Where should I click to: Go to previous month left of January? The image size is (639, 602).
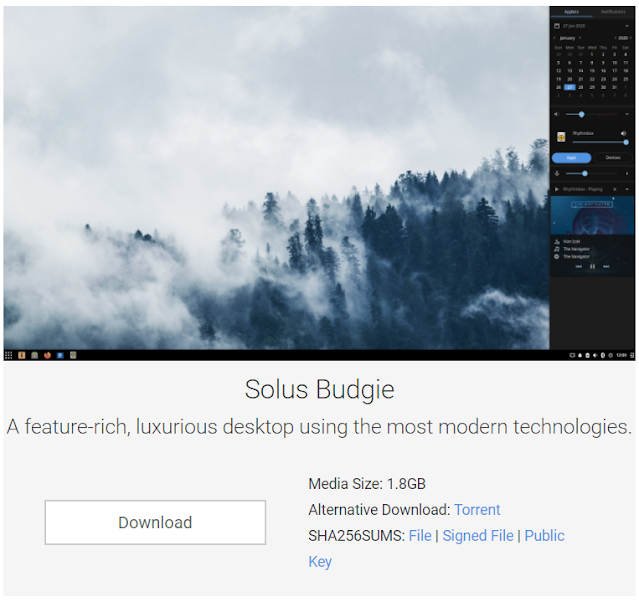(x=555, y=38)
